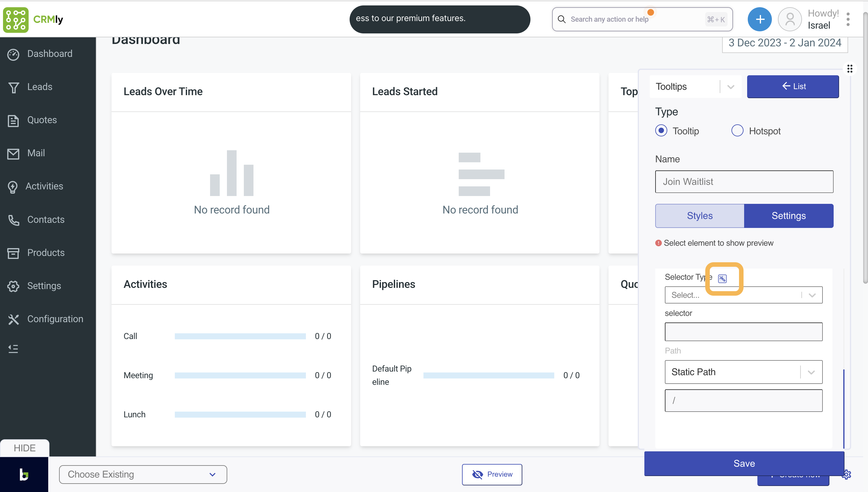Click the Contacts phone sidebar icon
The image size is (868, 492).
pyautogui.click(x=14, y=220)
